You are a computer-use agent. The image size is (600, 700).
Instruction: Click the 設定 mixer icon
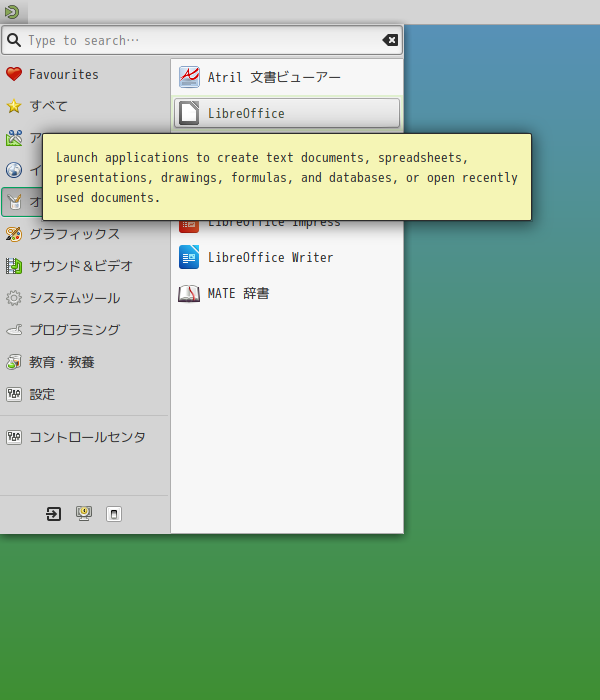(x=14, y=394)
